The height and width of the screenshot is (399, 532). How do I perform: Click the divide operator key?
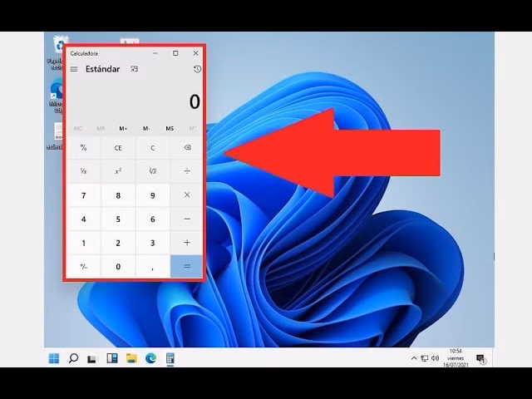point(187,171)
